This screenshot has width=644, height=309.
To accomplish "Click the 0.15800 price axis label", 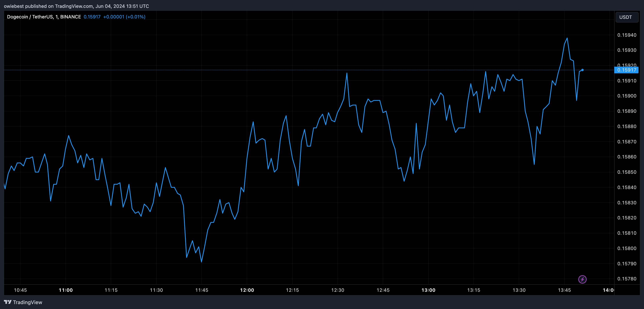I will 627,248.
